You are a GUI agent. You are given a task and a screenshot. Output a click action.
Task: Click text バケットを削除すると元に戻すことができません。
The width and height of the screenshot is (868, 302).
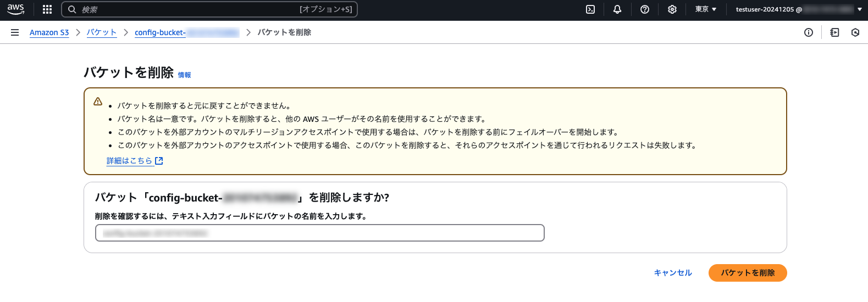click(204, 105)
